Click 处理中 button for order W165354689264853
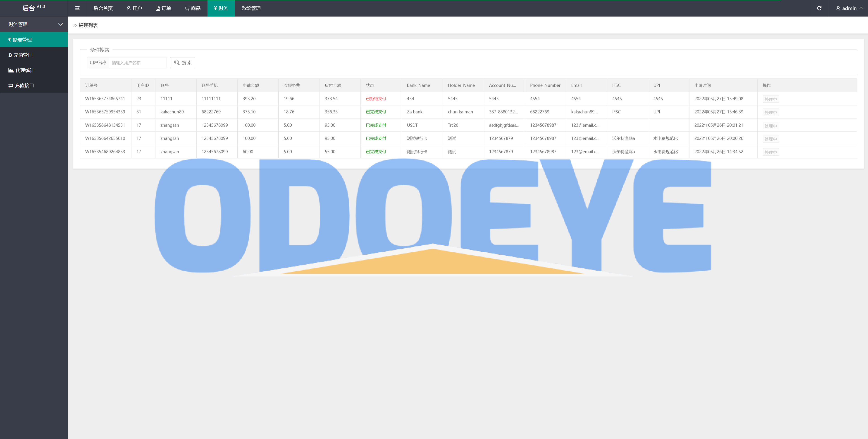Viewport: 868px width, 439px height. (770, 152)
